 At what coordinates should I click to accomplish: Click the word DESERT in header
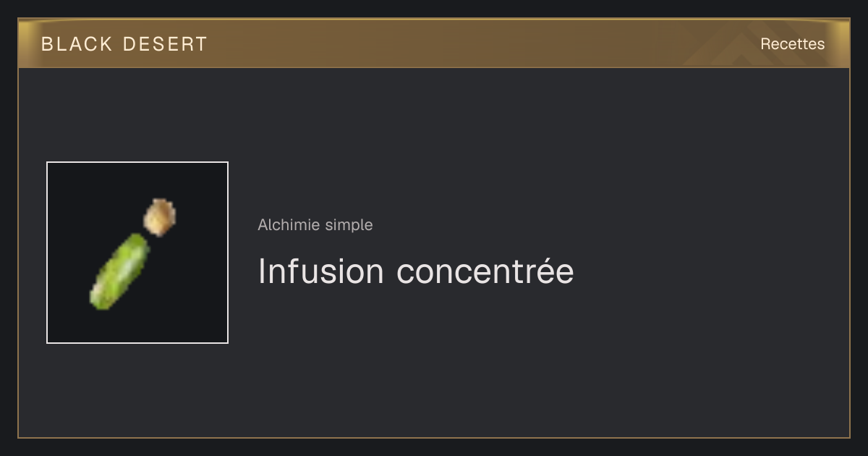pos(165,44)
